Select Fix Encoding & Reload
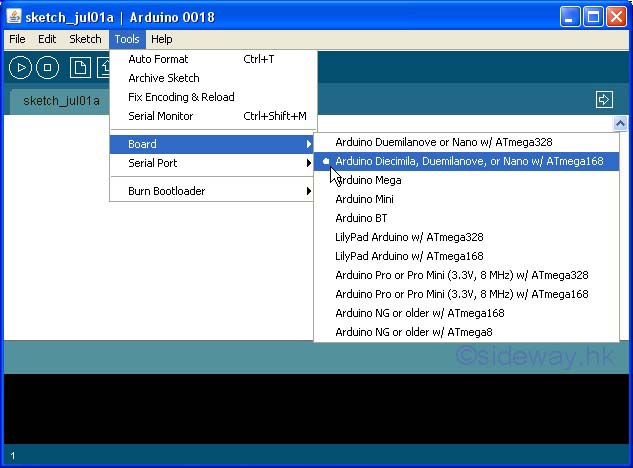The image size is (633, 468). click(x=214, y=97)
